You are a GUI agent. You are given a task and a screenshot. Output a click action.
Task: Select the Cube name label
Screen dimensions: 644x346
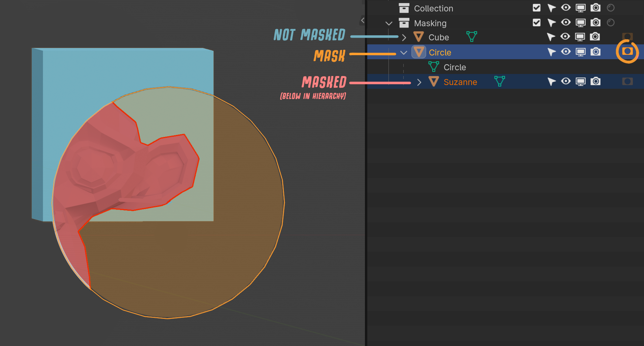(x=439, y=37)
